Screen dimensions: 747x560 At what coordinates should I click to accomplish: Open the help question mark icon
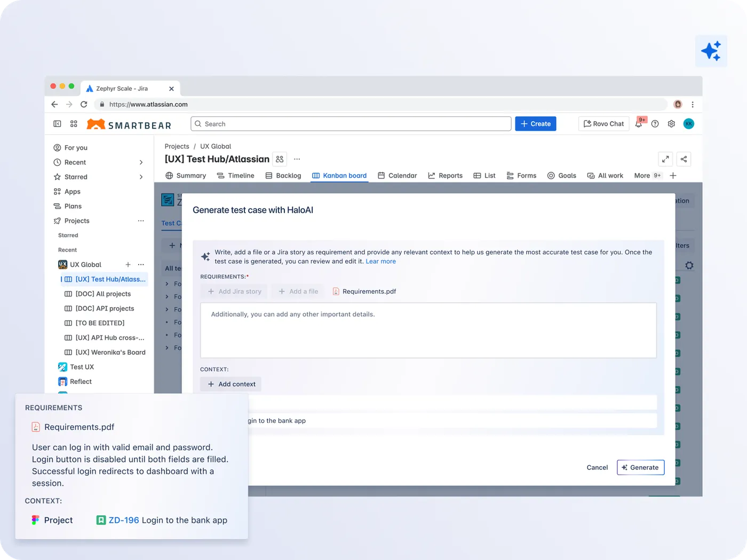655,124
